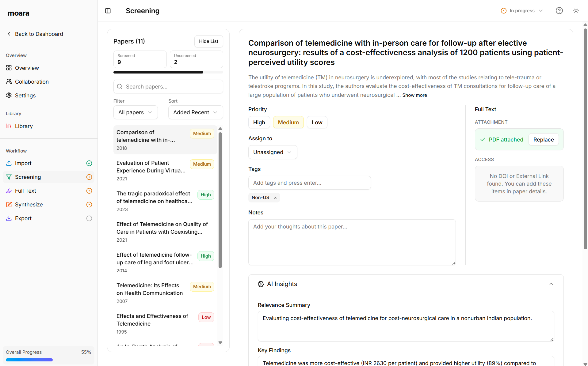Click the Hide List button
The image size is (588, 366).
click(208, 41)
